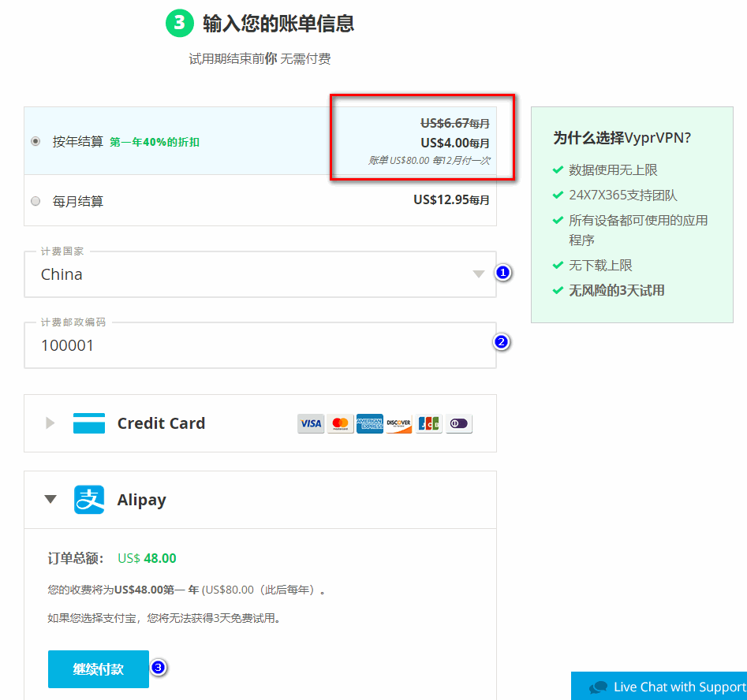Click the Diners Club card icon
The height and width of the screenshot is (700, 747).
pos(459,423)
